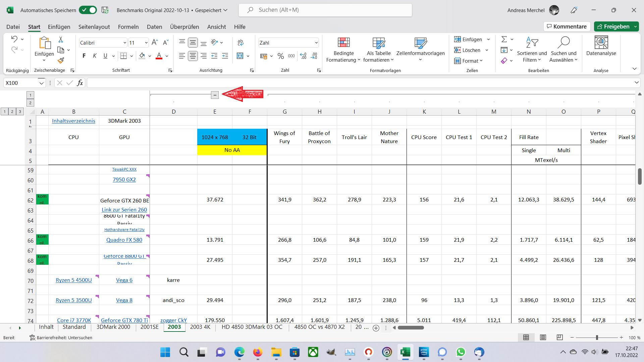
Task: Click the Firefox icon in taskbar
Action: click(x=258, y=352)
